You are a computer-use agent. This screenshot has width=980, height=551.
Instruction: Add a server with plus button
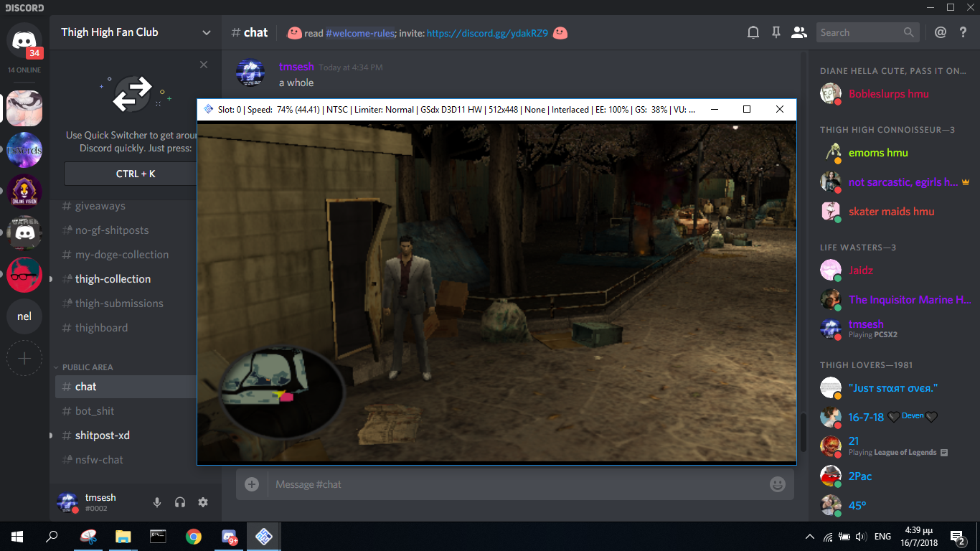point(24,358)
